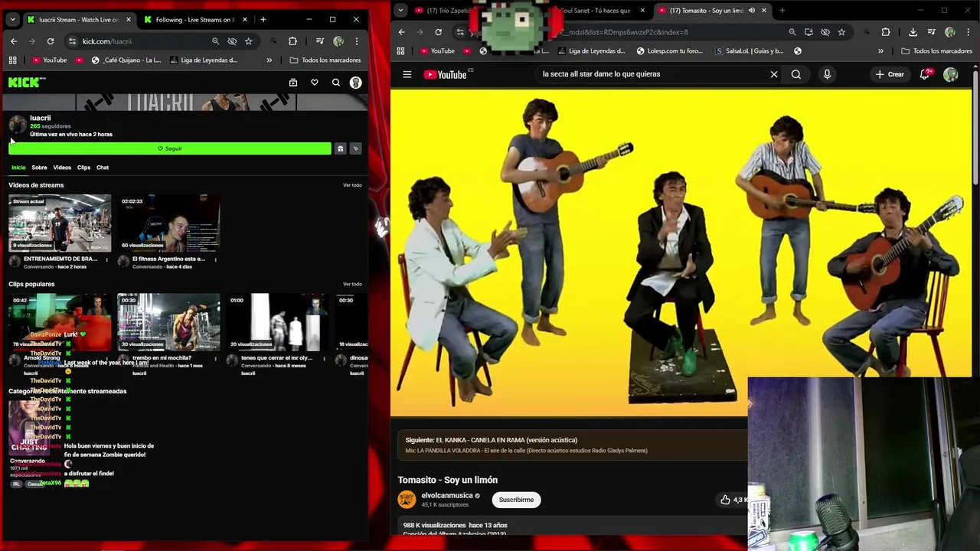Open Liga de Leyendas bookmark in YouTube window
This screenshot has width=980, height=551.
click(591, 51)
